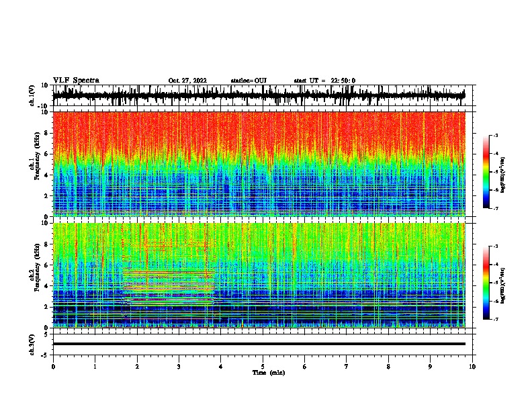
Task: Select the "start UT = 22:50: 0" text
Action: pos(324,81)
